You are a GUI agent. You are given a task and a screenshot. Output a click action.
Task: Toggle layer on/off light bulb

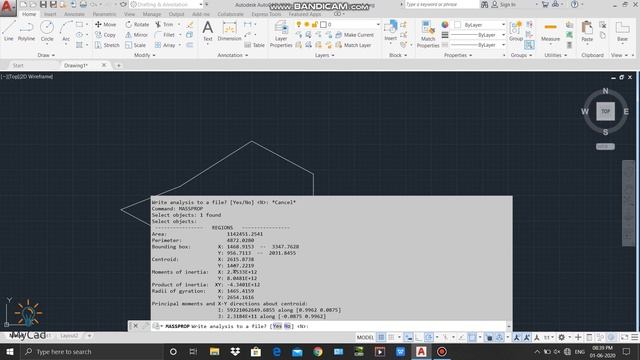pyautogui.click(x=299, y=24)
